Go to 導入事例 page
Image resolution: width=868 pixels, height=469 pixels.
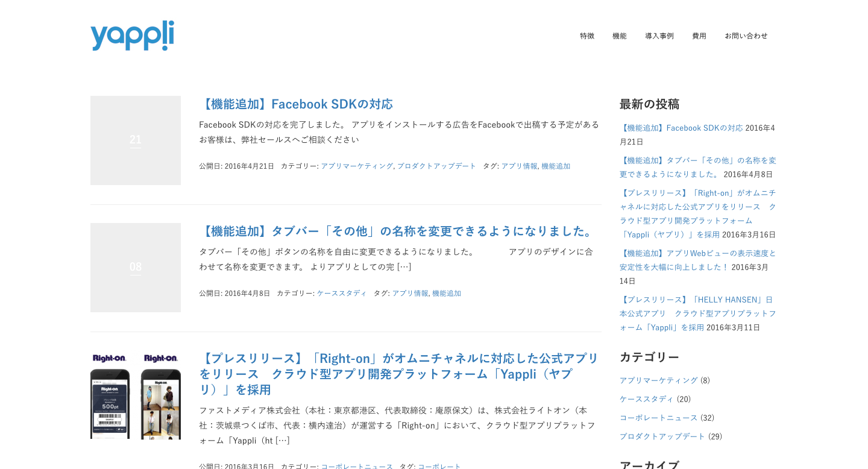tap(659, 36)
